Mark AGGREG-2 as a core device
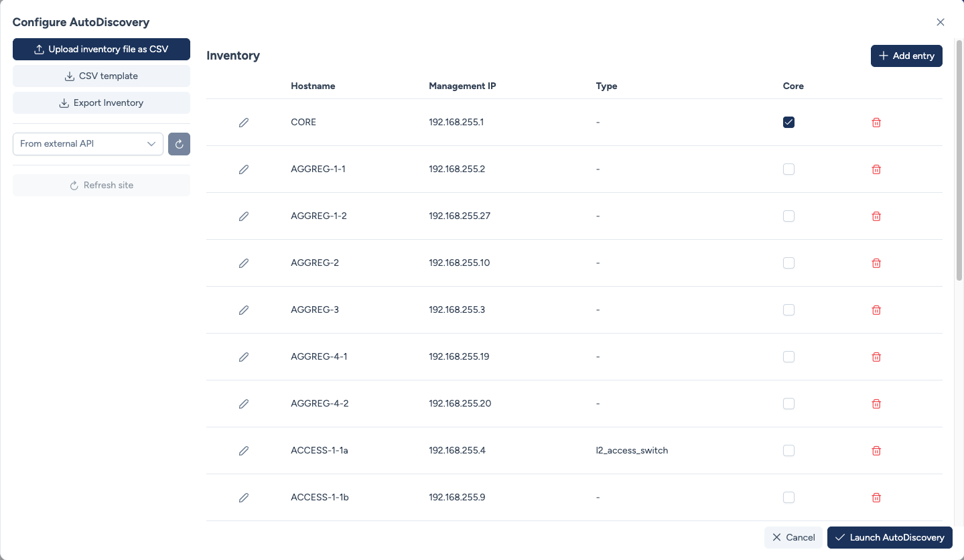The image size is (964, 560). coord(788,263)
